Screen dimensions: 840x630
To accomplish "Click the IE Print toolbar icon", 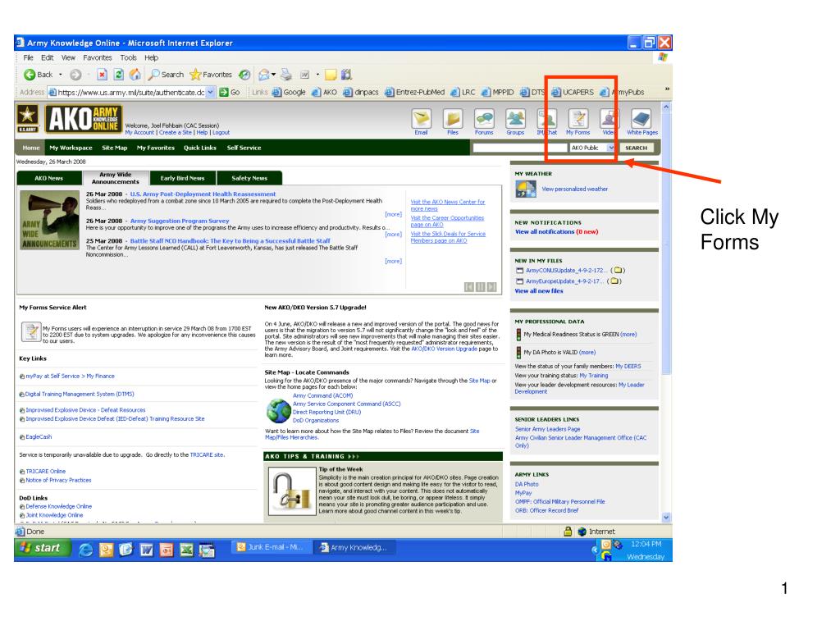I will [x=286, y=75].
